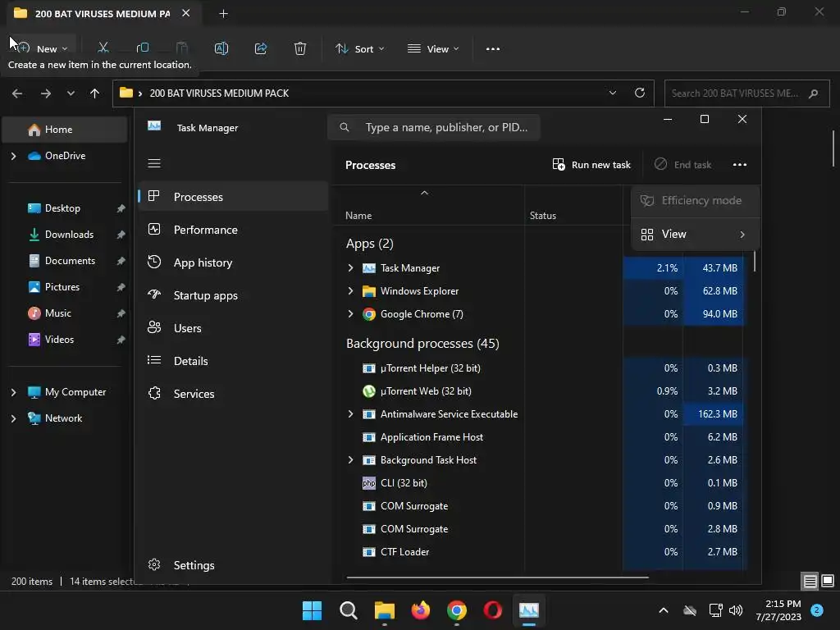Switch to Users page
Screen dimensions: 840x630
[233, 328]
